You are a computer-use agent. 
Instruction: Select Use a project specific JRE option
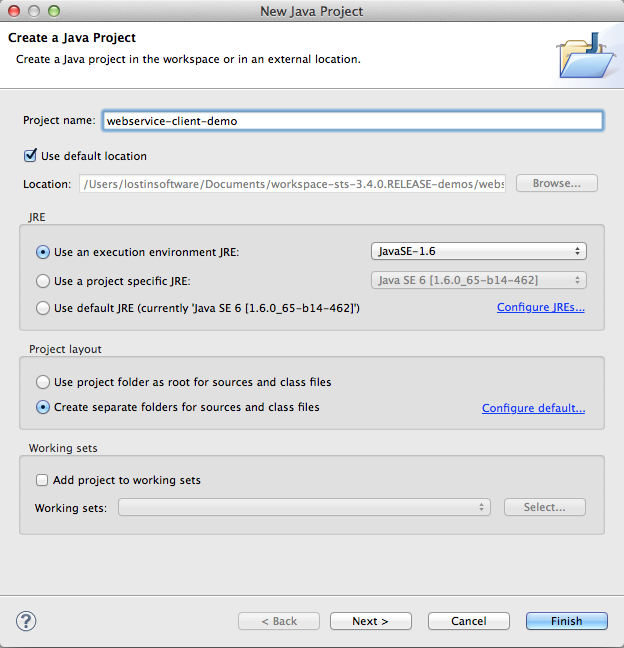pos(43,281)
